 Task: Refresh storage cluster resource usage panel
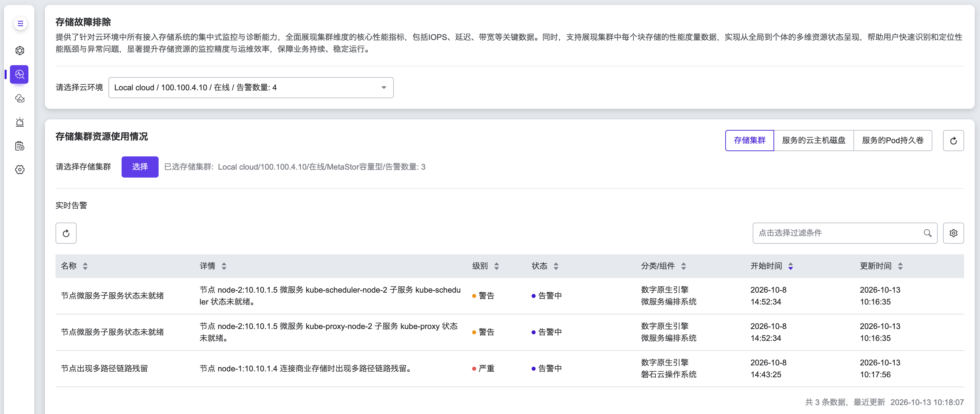(953, 141)
